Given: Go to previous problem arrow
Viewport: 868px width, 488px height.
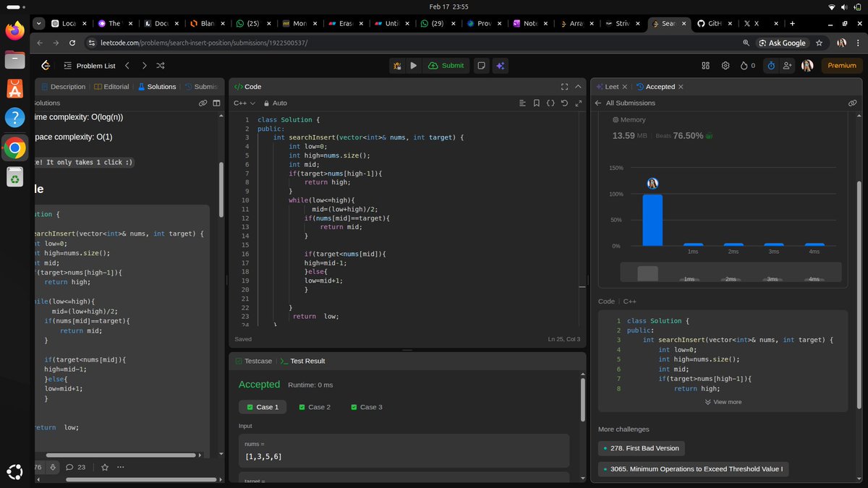Looking at the screenshot, I should [127, 65].
